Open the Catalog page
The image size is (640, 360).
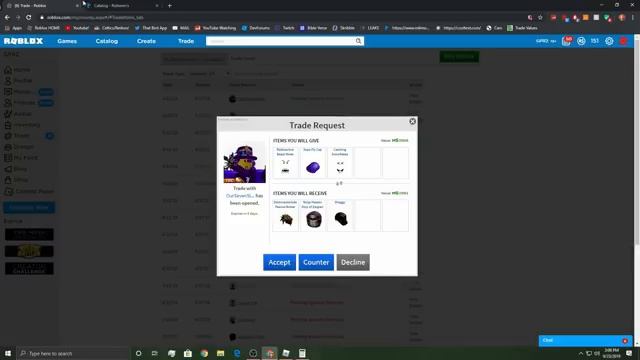tap(107, 41)
